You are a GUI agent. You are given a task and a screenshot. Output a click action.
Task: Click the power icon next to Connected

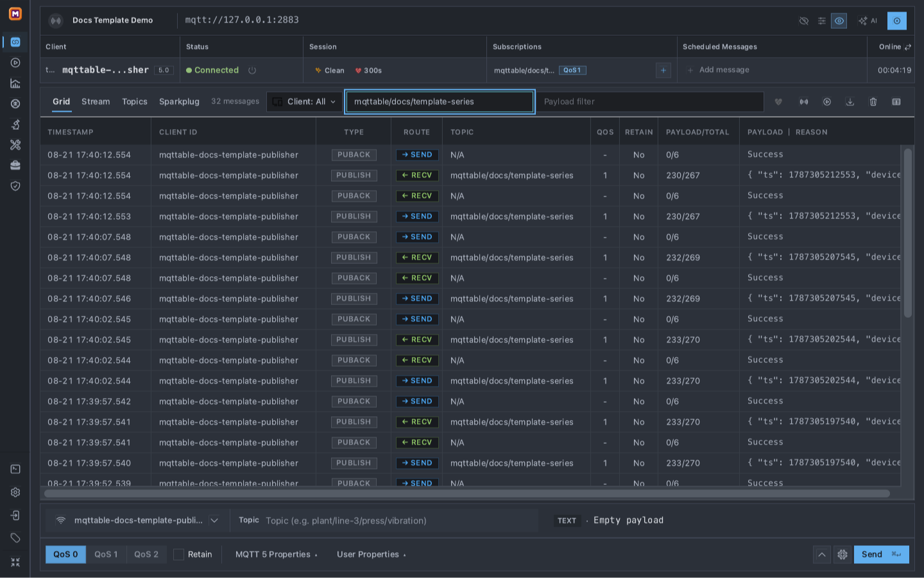[252, 71]
